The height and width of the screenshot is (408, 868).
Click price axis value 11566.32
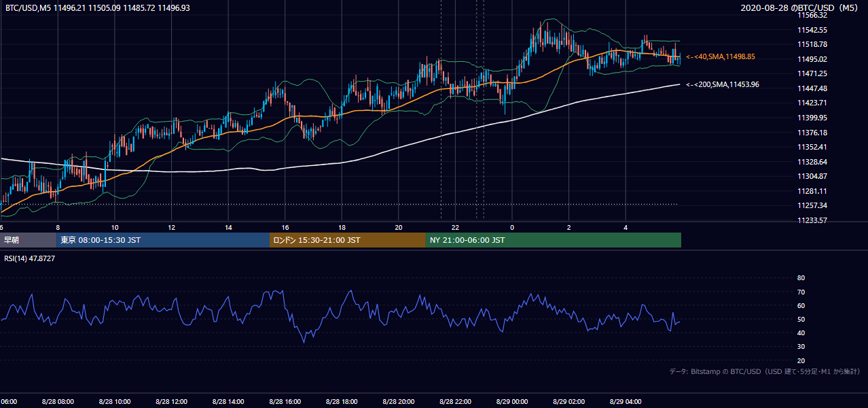[x=812, y=15]
